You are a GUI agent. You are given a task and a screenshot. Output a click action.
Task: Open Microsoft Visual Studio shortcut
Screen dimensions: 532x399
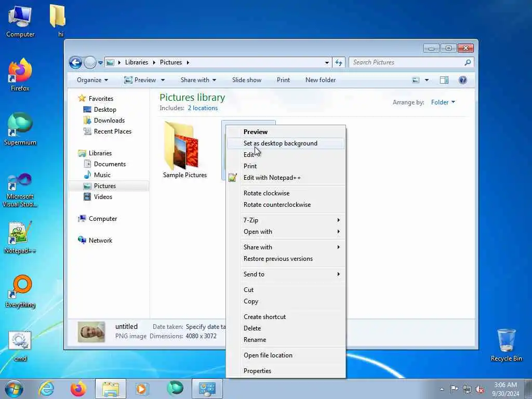[x=20, y=190]
